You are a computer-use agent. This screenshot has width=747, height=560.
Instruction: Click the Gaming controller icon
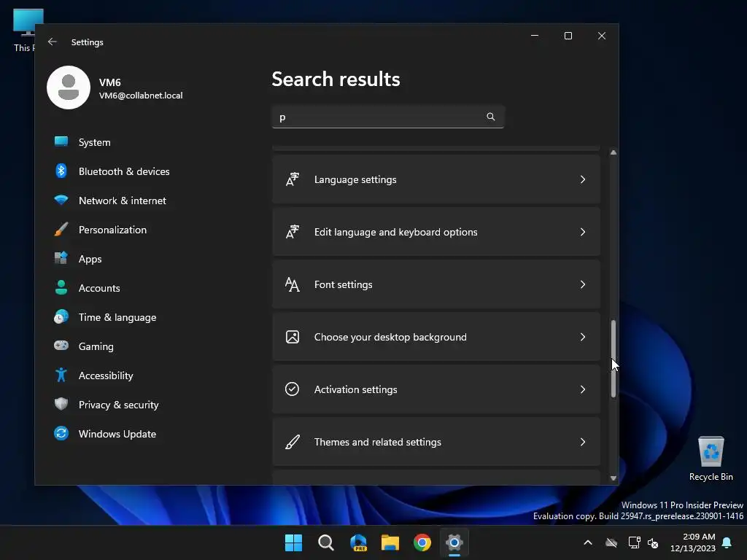[x=61, y=346]
